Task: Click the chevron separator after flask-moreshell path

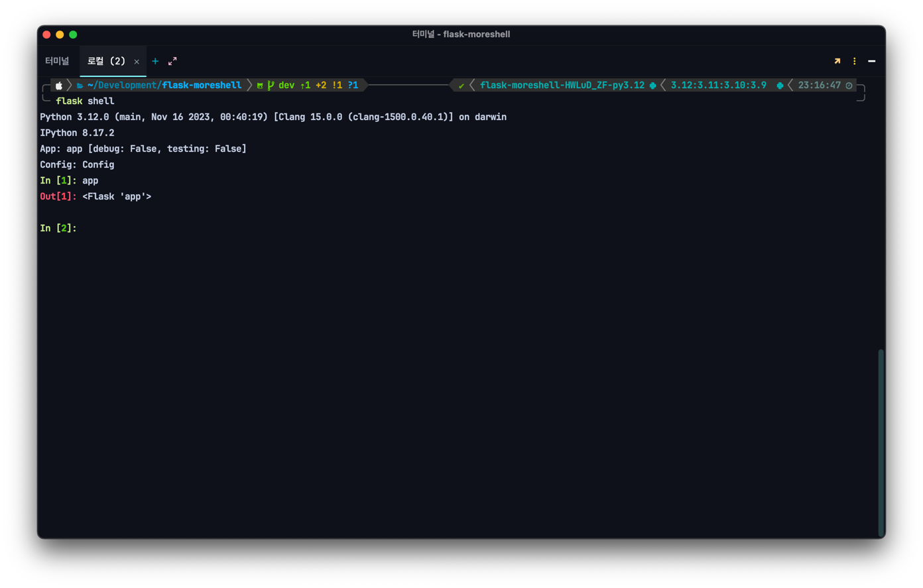Action: 249,85
